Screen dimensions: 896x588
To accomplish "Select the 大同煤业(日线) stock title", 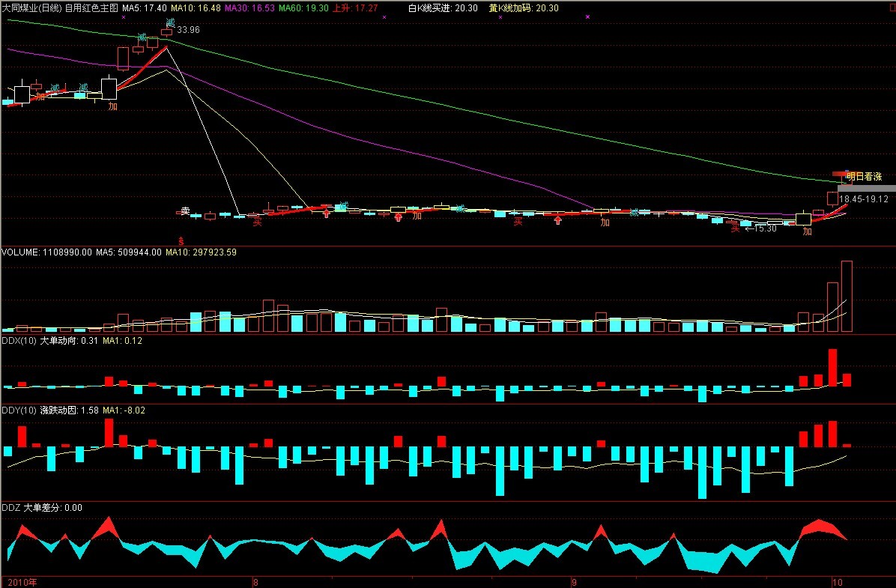I will point(31,7).
